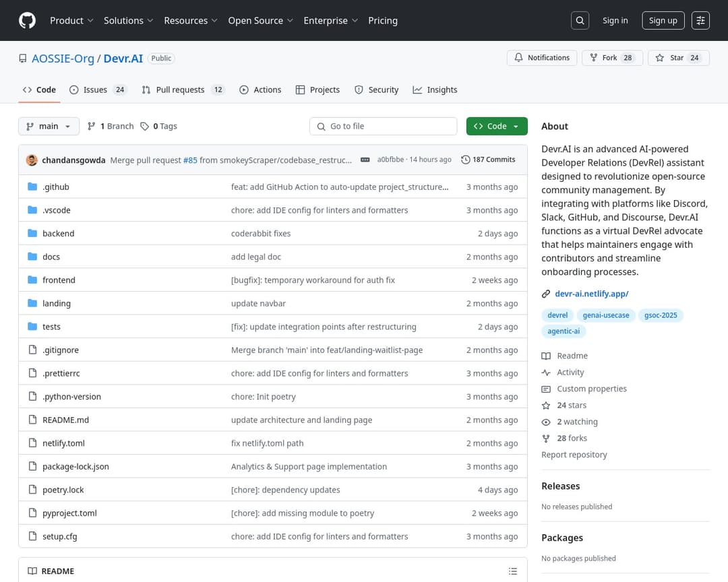Click the backend folder icon

32,233
